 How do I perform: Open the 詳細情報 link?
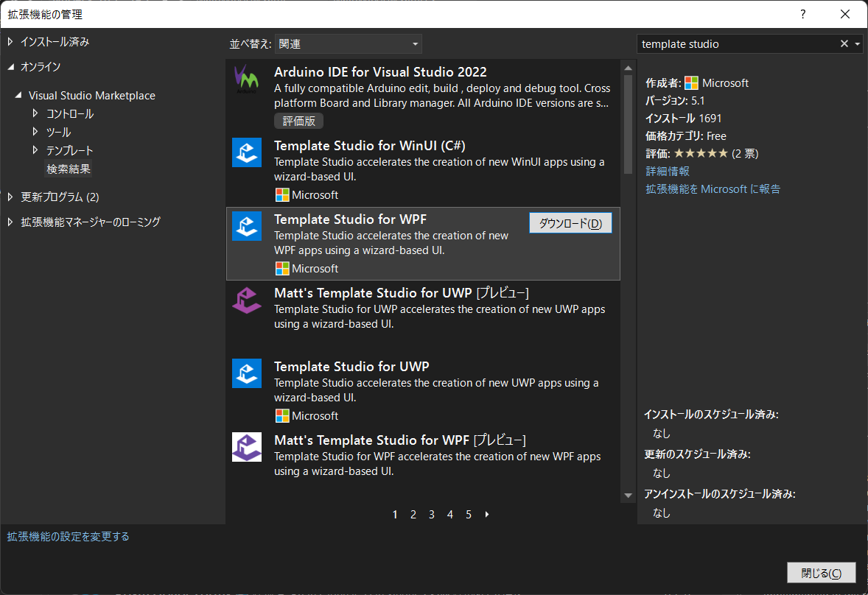point(668,170)
